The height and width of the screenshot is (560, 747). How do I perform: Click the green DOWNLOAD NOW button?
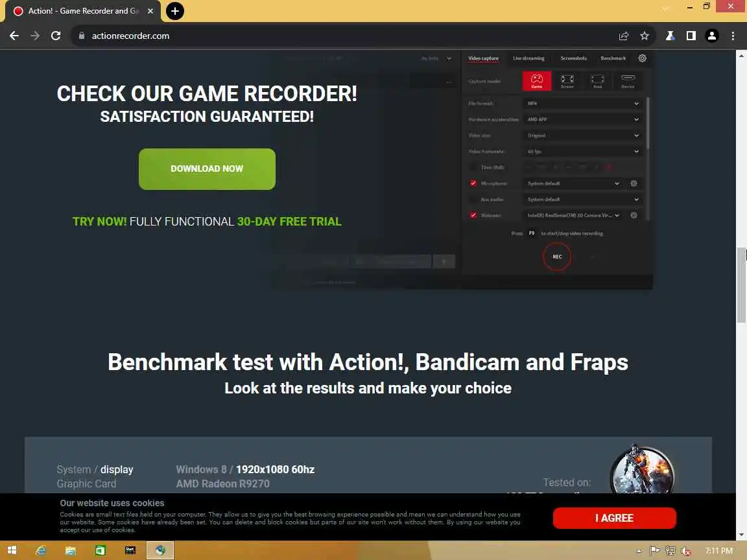click(207, 169)
